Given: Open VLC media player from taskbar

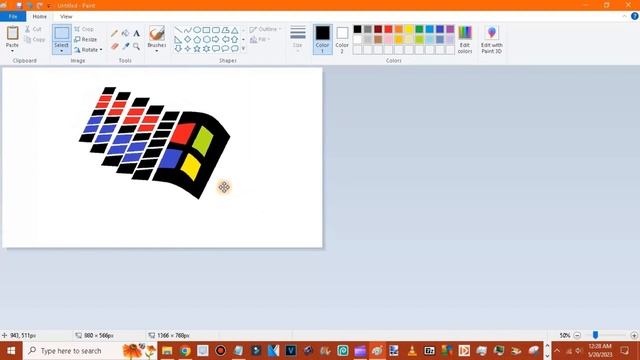Looking at the screenshot, I should (412, 351).
